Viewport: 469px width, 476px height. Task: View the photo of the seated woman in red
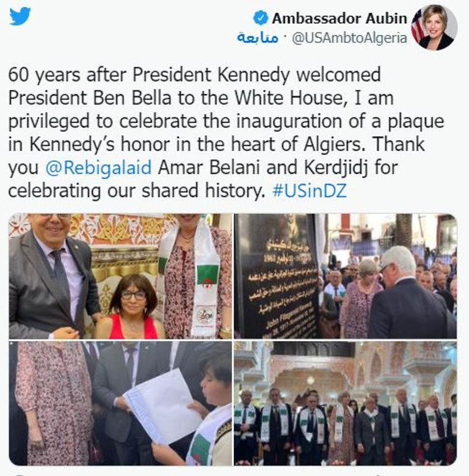pyautogui.click(x=120, y=276)
